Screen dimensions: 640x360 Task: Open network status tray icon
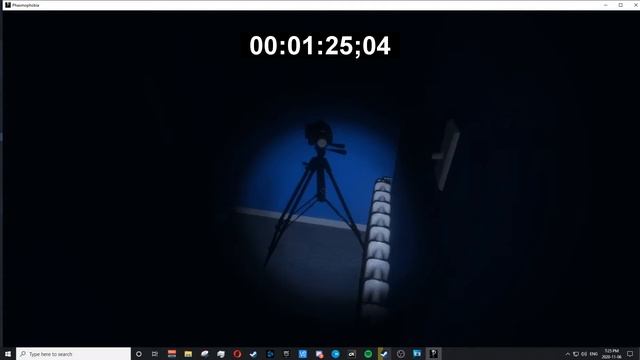576,354
